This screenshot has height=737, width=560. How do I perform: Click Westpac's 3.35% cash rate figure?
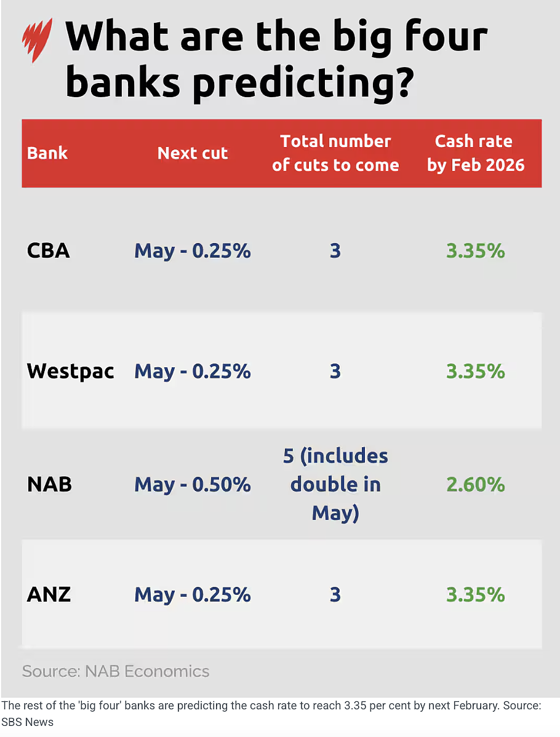click(475, 372)
